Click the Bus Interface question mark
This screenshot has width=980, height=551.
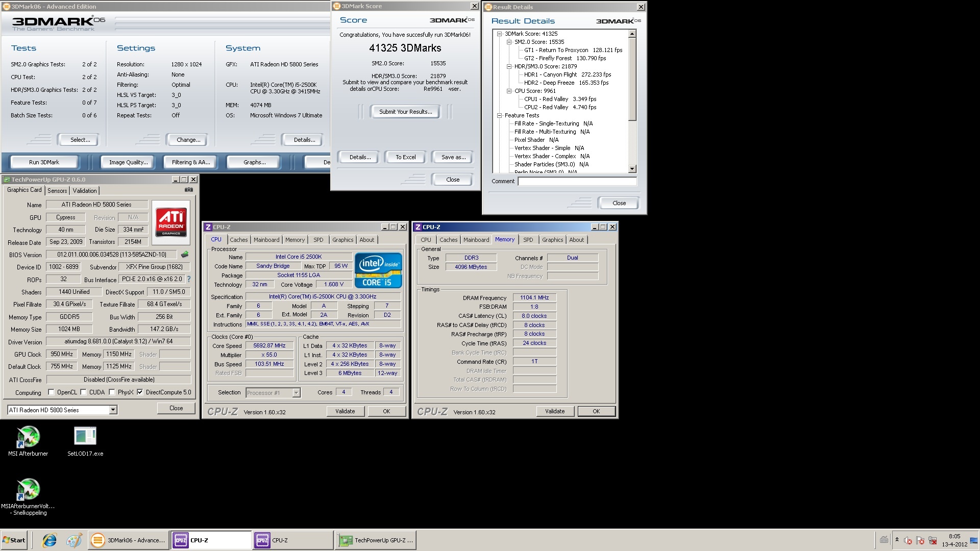189,279
